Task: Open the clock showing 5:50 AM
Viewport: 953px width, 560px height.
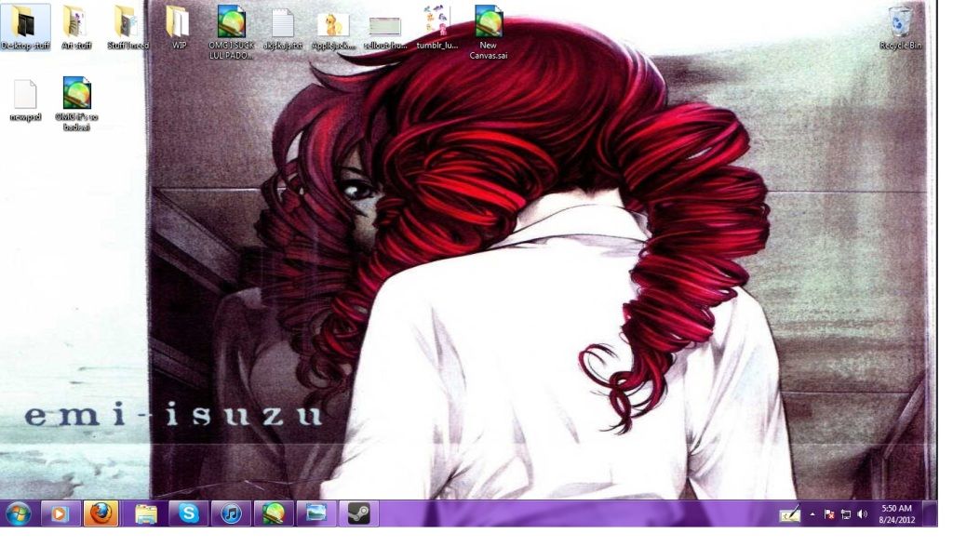Action: tap(896, 513)
